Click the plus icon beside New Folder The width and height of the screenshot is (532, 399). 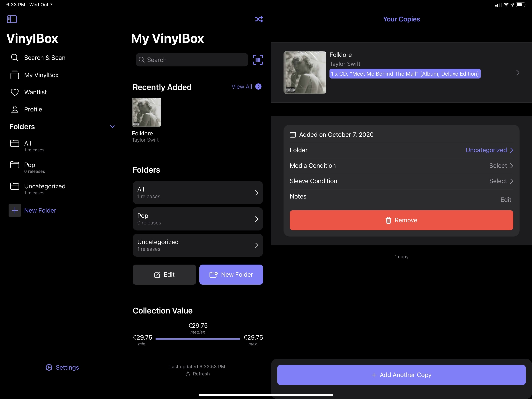click(15, 210)
